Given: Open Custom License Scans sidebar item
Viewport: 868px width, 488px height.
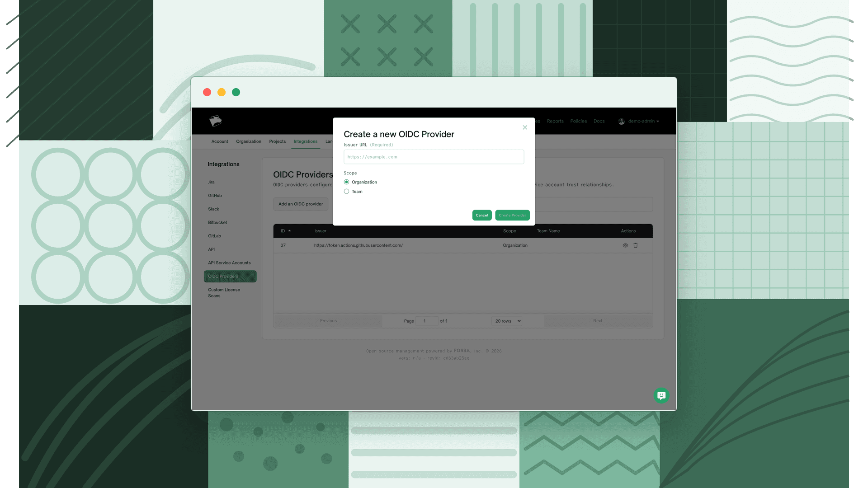Looking at the screenshot, I should (224, 293).
